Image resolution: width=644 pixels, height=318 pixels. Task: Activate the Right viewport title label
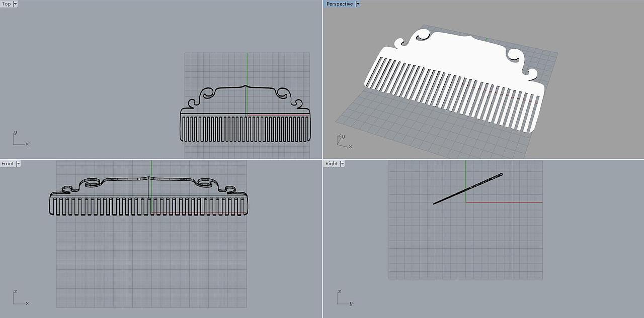click(332, 164)
